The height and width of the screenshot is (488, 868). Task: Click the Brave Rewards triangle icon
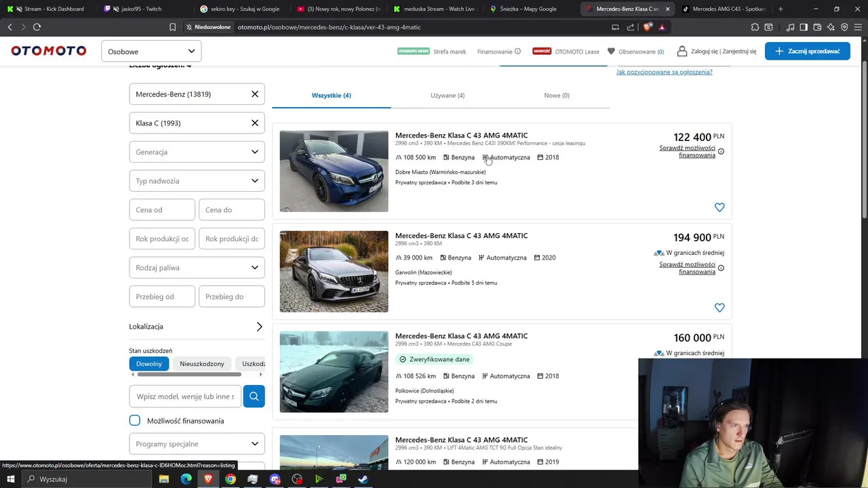point(662,27)
